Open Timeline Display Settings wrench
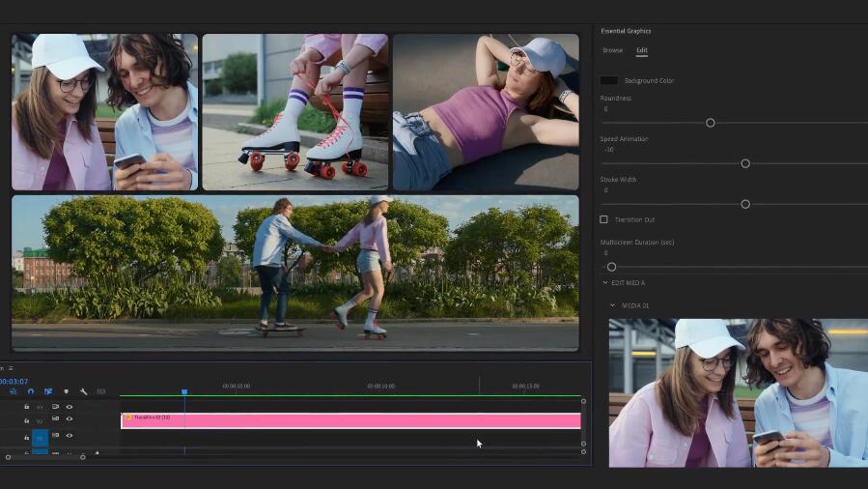This screenshot has width=868, height=489. (83, 391)
